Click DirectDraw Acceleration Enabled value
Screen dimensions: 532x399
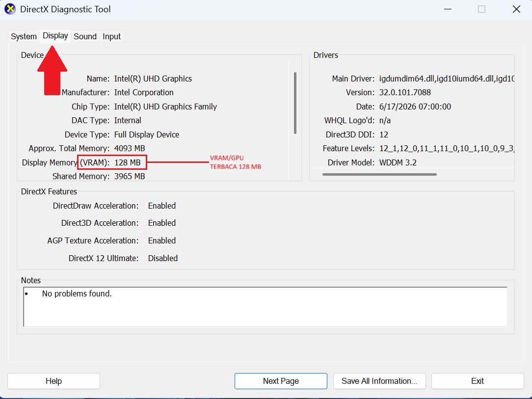[162, 206]
